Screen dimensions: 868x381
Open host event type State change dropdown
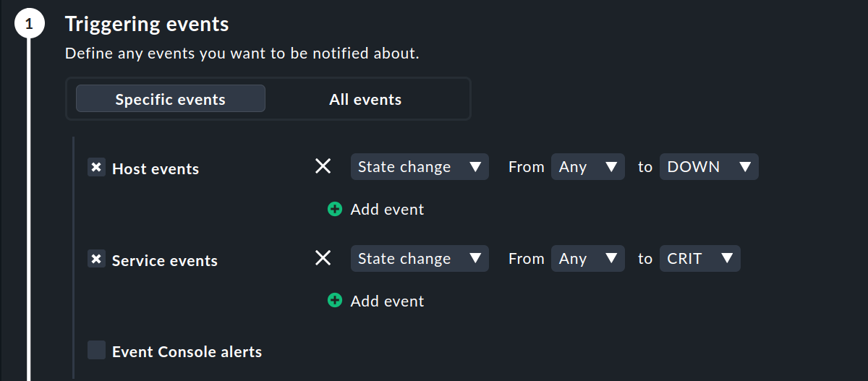pyautogui.click(x=420, y=167)
